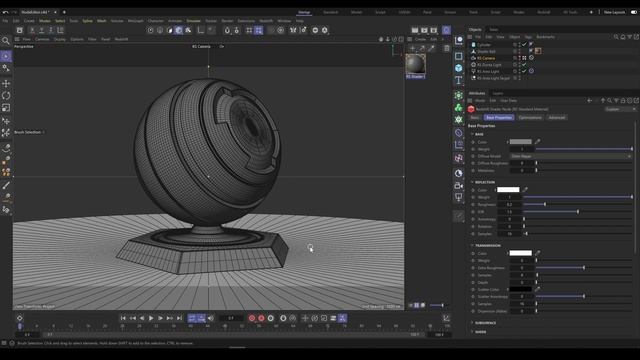
Task: Open the Mesh menu
Action: (x=102, y=21)
